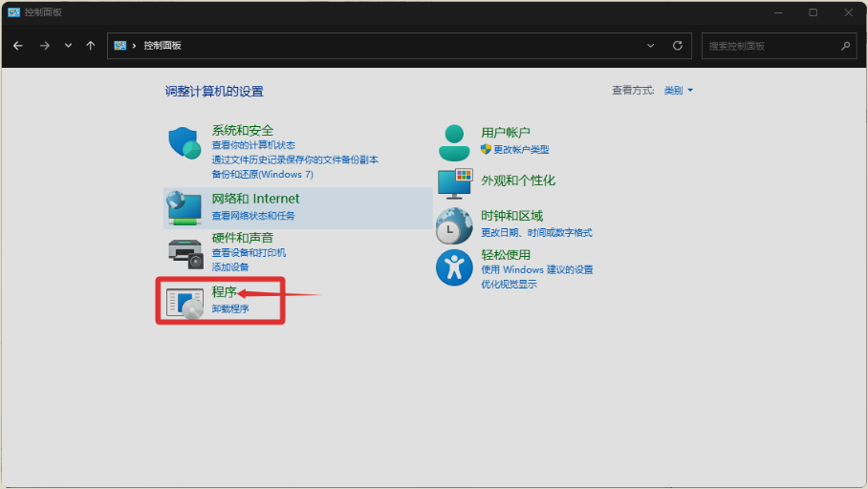Click the Clock and Region icon

pos(454,225)
